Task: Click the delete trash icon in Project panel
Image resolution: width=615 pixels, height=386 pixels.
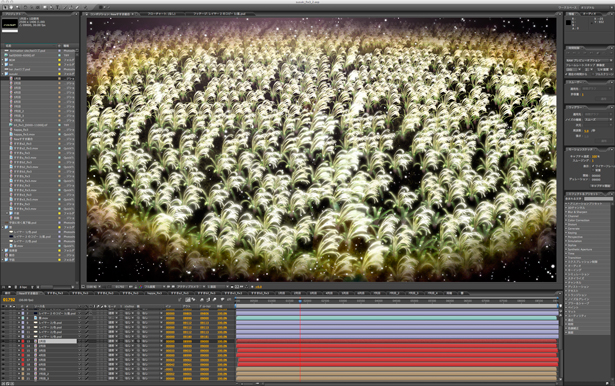Action: (32, 287)
